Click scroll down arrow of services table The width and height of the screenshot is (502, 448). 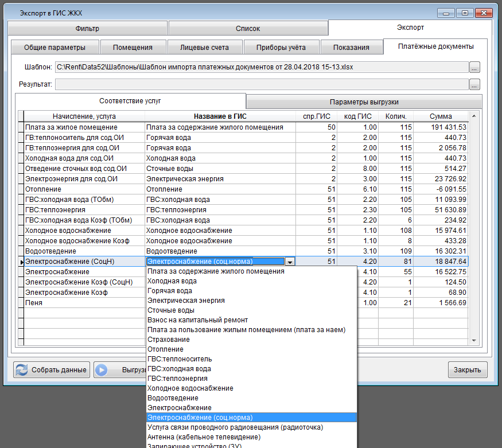pos(474,341)
